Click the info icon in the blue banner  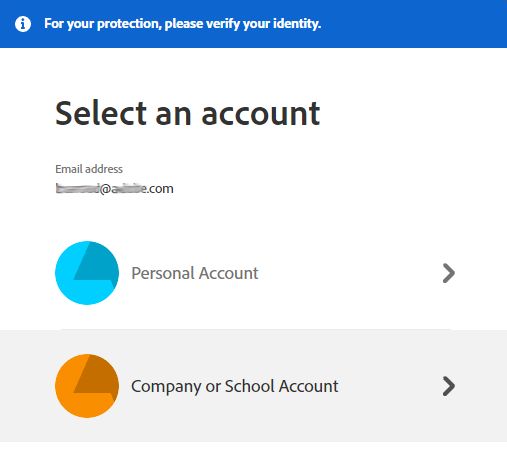tap(23, 24)
